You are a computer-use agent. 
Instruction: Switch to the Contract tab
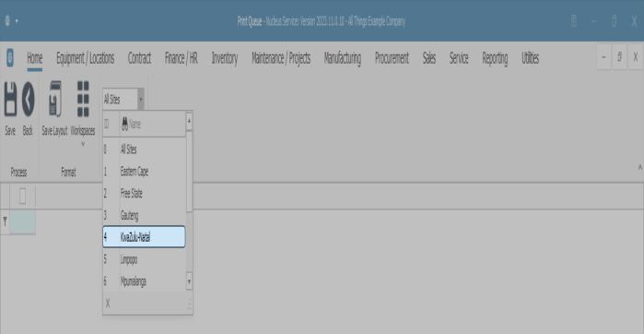pos(140,58)
